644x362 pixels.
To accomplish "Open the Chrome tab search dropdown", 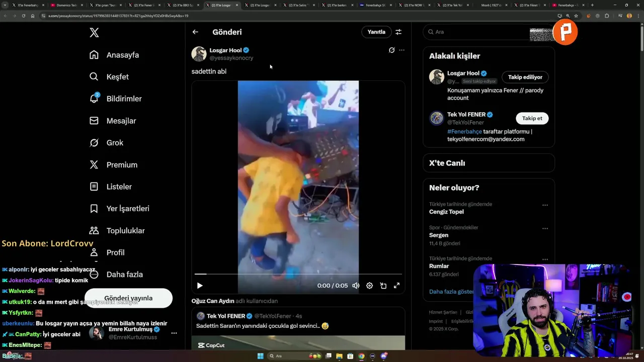I will [6, 5].
